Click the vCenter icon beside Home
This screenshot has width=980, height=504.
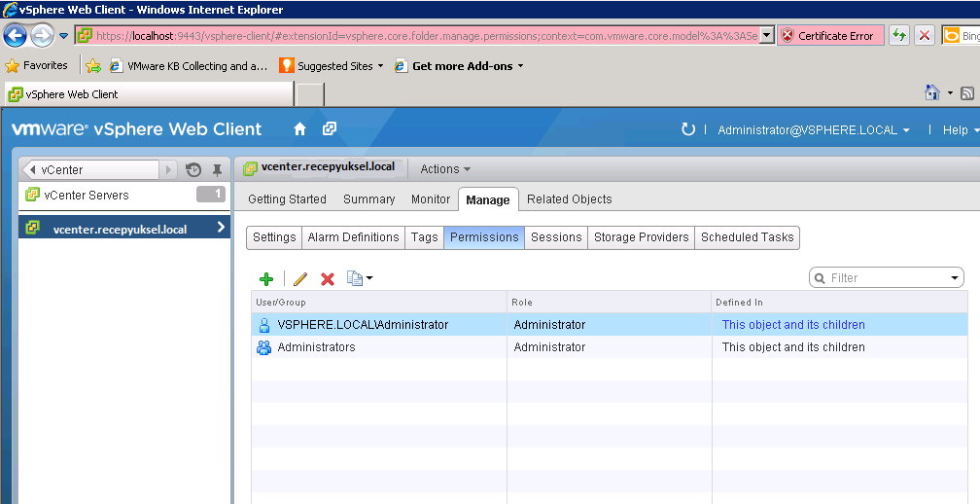[x=330, y=128]
